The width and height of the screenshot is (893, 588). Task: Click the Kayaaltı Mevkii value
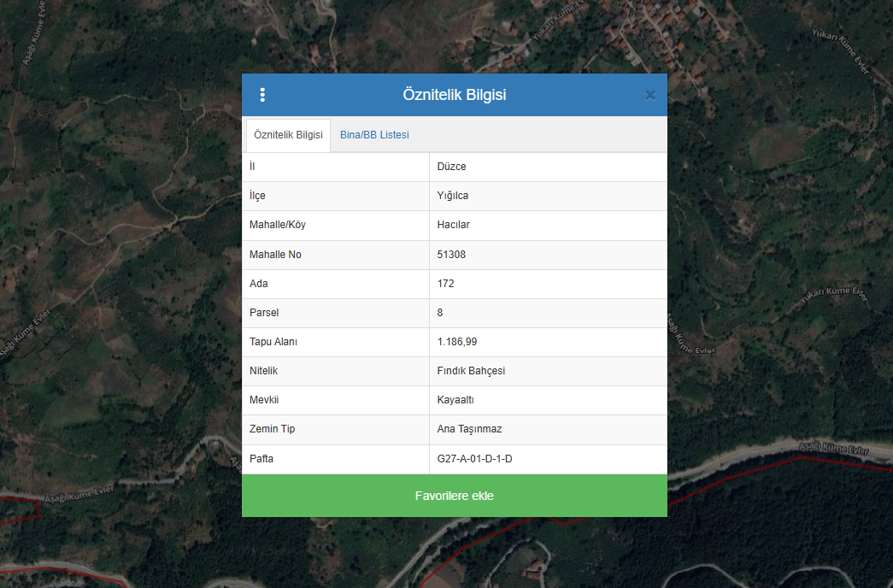coord(455,400)
